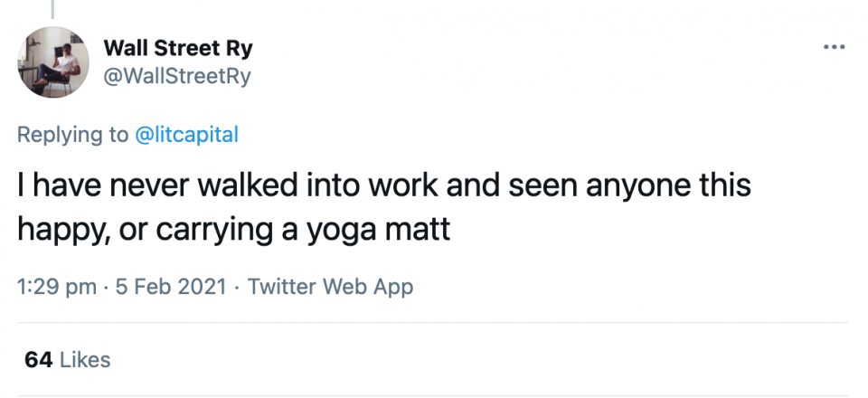This screenshot has height=398, width=868.
Task: Click the 1:29 pm timestamp
Action: (x=57, y=287)
